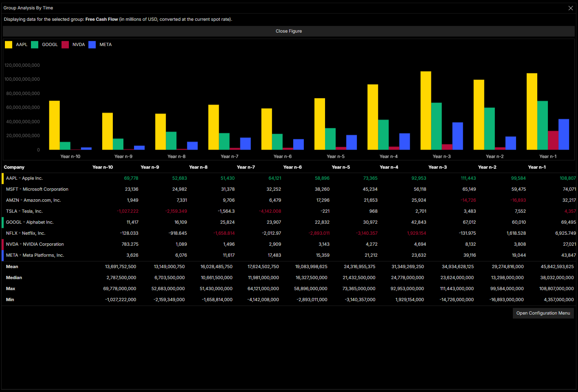Close the Group Analysis By Time dialog
The width and height of the screenshot is (578, 392).
pyautogui.click(x=571, y=8)
